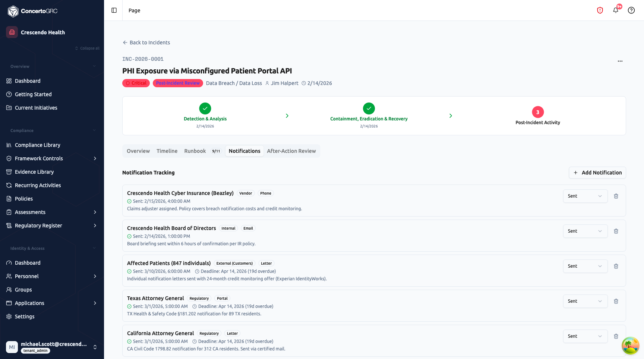The image size is (644, 359).
Task: Open the red shield alert icon
Action: [x=600, y=10]
